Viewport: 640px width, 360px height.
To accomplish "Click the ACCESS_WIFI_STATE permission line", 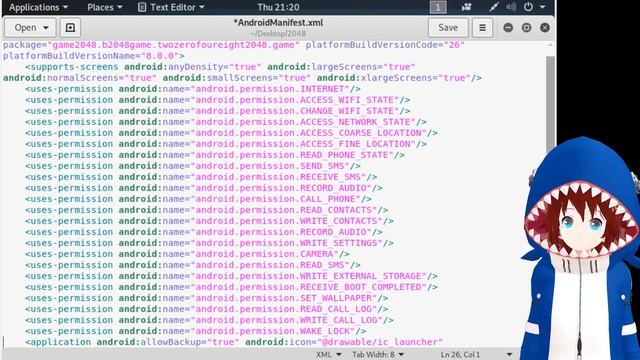I will pyautogui.click(x=218, y=100).
